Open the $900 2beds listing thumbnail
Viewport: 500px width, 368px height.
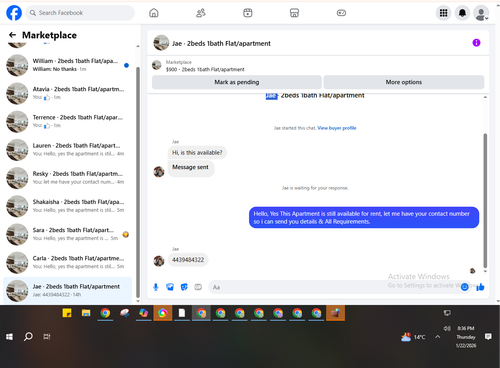157,65
